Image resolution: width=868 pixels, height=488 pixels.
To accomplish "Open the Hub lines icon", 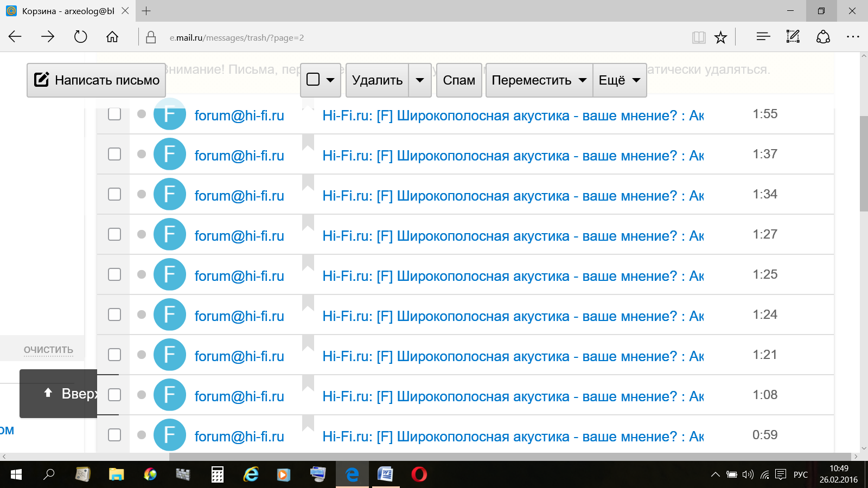I will coord(763,37).
